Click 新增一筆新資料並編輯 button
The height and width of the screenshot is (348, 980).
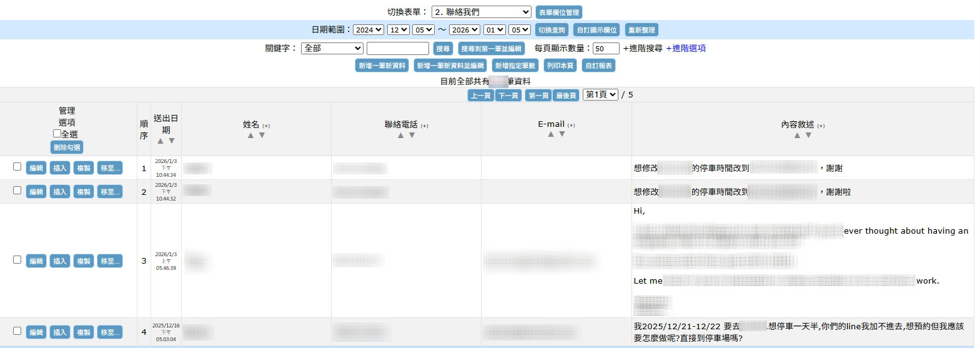pyautogui.click(x=450, y=66)
